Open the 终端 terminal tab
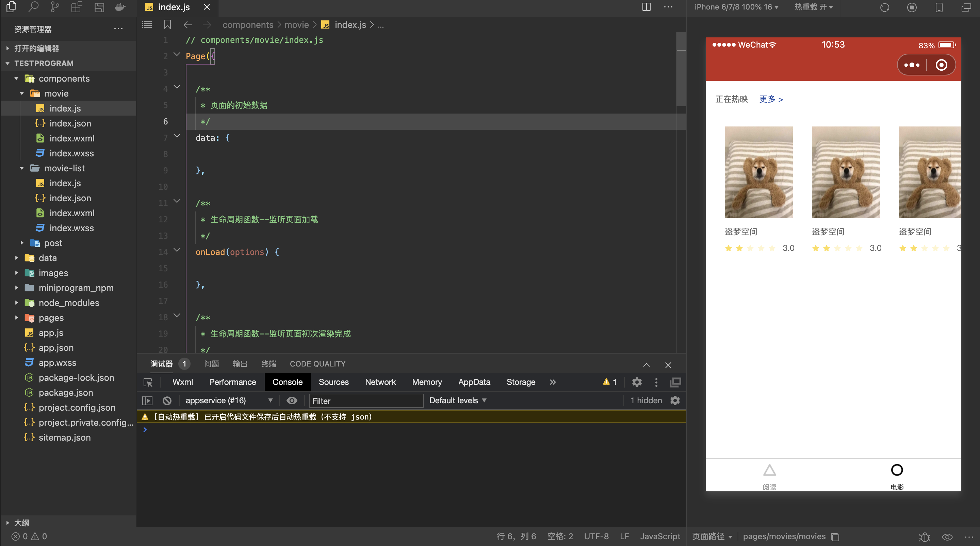Viewport: 980px width, 546px height. coord(268,364)
